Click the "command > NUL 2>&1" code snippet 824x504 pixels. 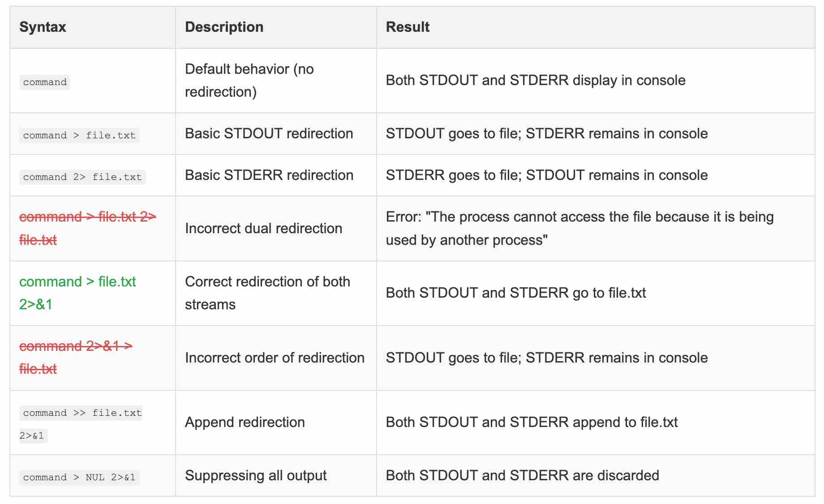coord(79,477)
